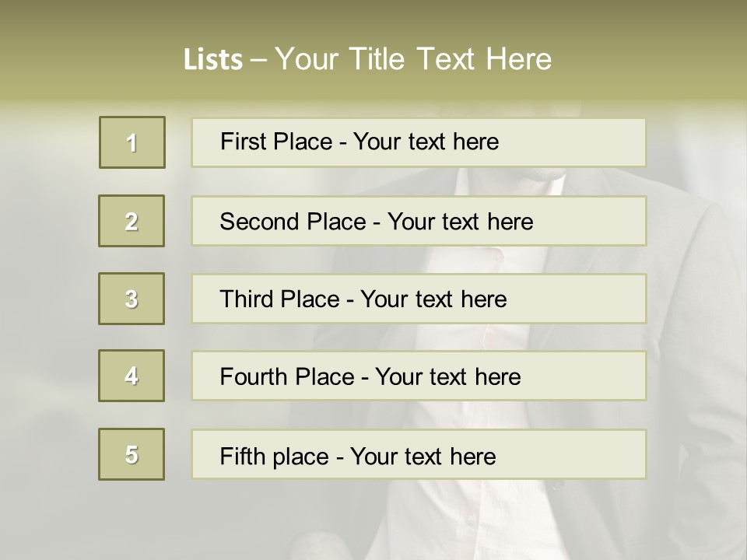Click the olive header band left of title
Screen dimensions: 747x560
click(86, 59)
